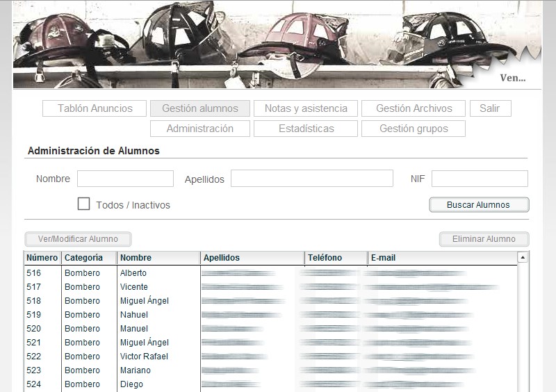Click the name Mariano in table

pyautogui.click(x=135, y=370)
